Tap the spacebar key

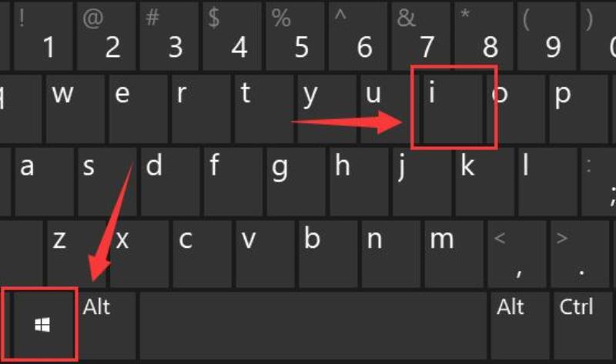[x=313, y=325]
